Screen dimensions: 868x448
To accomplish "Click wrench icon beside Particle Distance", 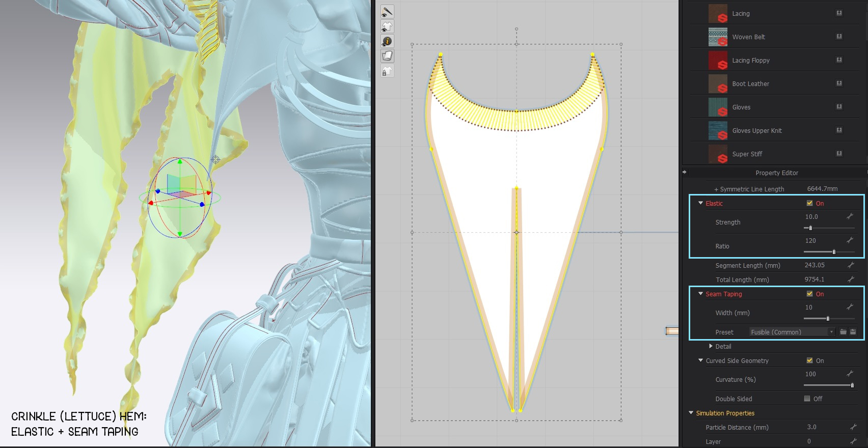I will [853, 427].
